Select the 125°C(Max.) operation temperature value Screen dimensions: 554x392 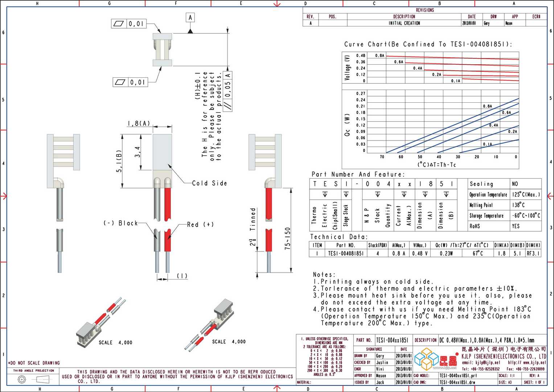[x=526, y=194]
